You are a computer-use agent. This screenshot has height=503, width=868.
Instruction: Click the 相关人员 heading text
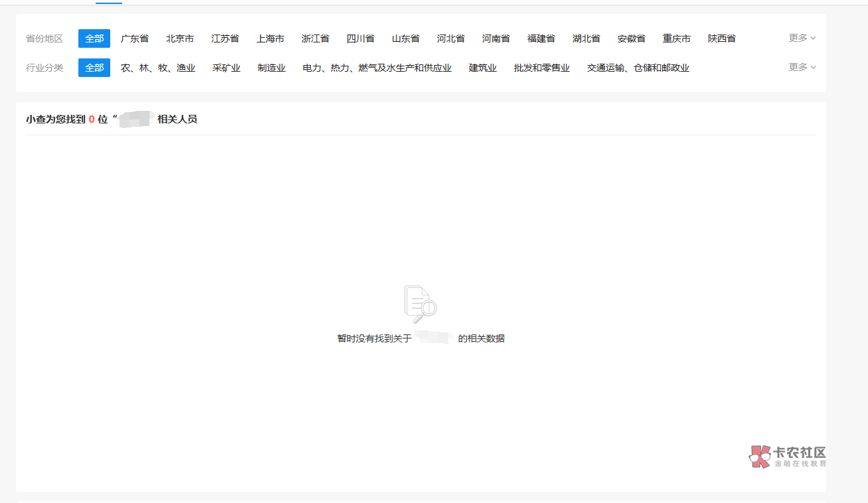(x=177, y=119)
